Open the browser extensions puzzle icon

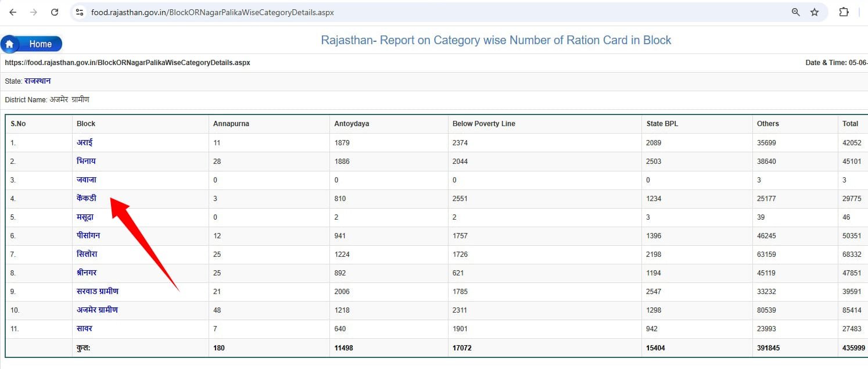point(844,12)
